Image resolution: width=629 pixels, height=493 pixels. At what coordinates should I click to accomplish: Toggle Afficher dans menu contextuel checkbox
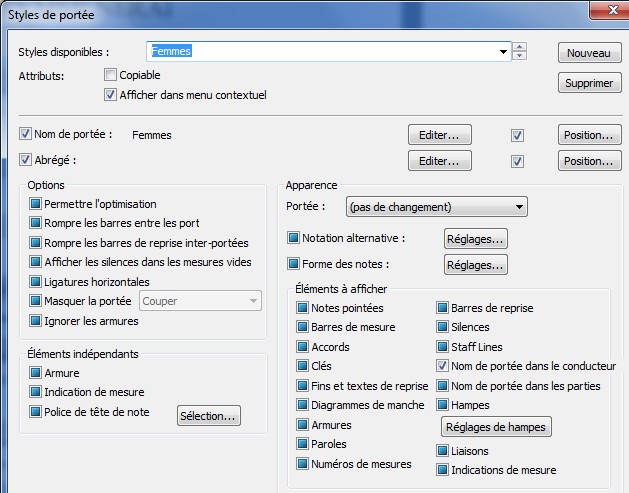click(111, 95)
